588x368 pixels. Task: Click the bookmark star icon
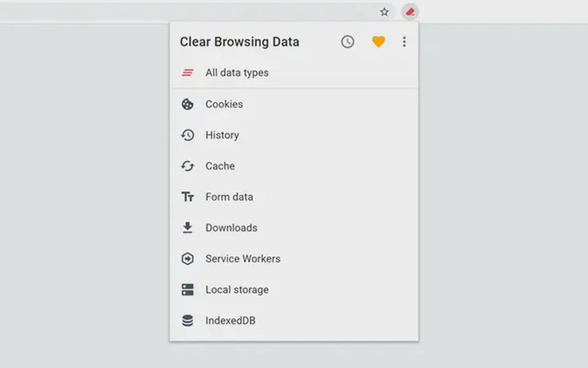[385, 12]
